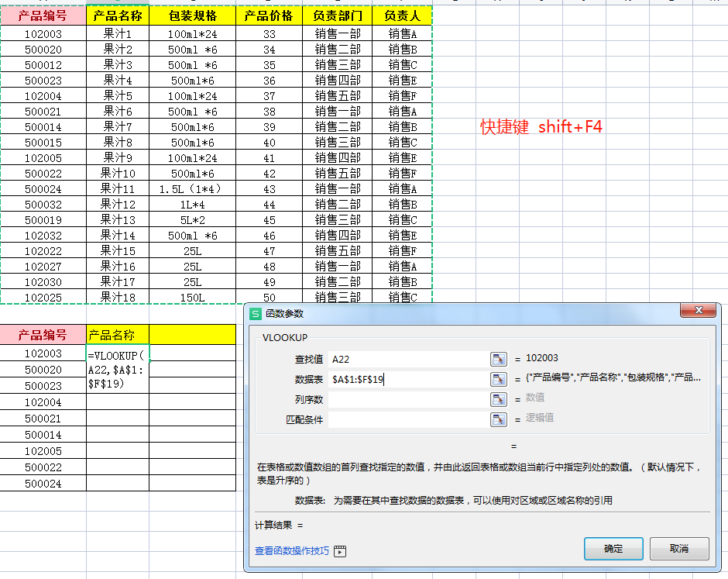Click the 产品编号 header of the lower table
Image resolution: width=728 pixels, height=579 pixels.
(x=43, y=335)
